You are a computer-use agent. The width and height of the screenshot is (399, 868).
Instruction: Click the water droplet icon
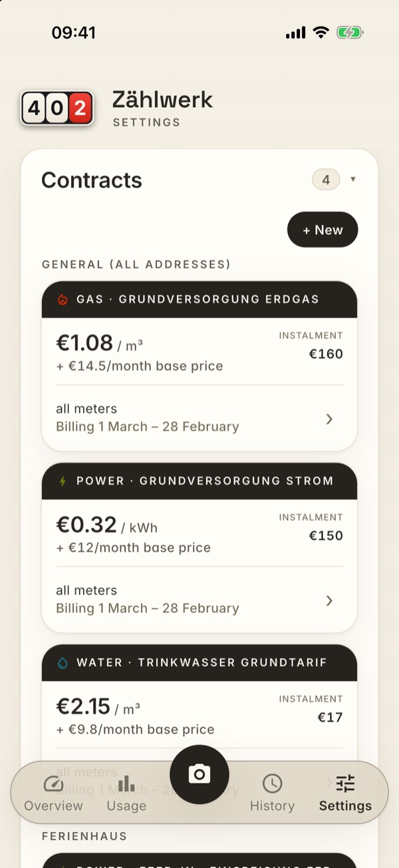click(x=63, y=663)
